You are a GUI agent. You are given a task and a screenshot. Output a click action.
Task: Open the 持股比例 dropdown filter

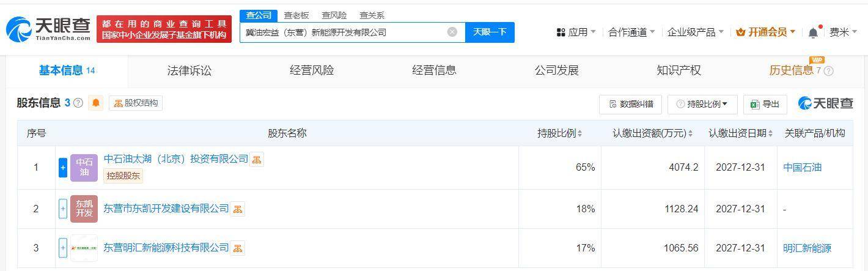[x=702, y=104]
